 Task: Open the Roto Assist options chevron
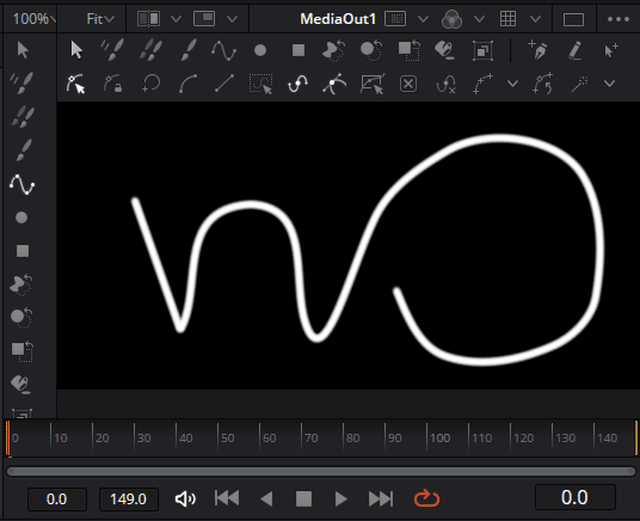pos(609,84)
